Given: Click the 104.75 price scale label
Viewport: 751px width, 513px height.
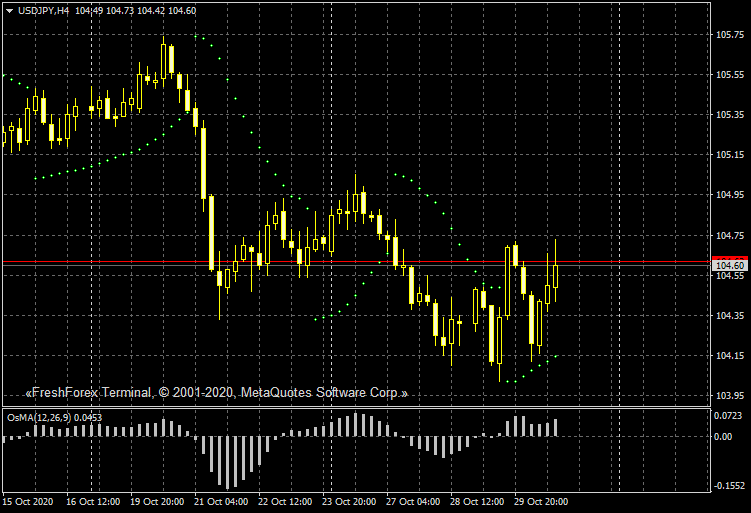Looking at the screenshot, I should click(730, 236).
